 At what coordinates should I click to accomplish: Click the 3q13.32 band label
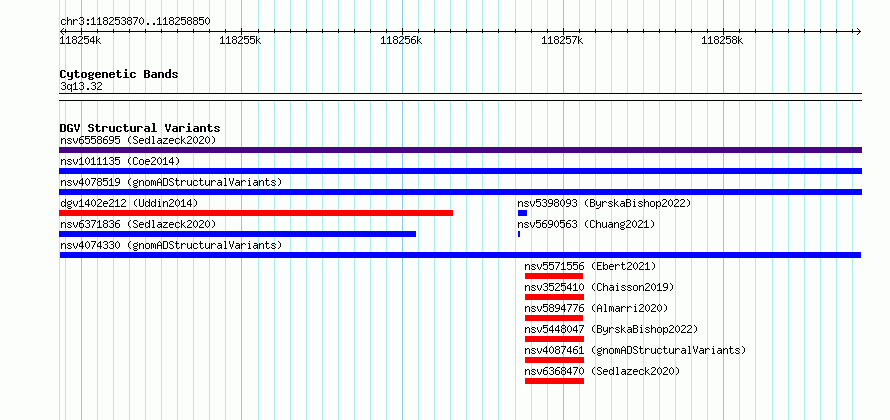81,87
